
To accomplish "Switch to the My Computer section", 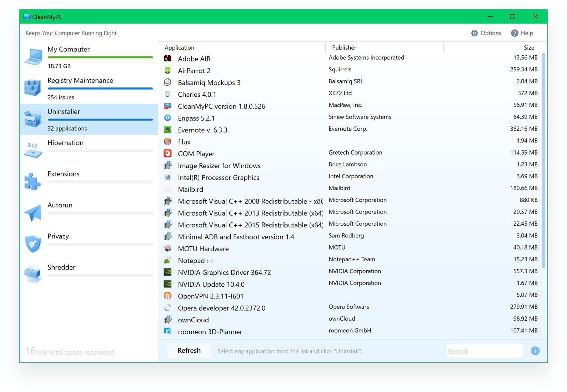I will click(89, 57).
